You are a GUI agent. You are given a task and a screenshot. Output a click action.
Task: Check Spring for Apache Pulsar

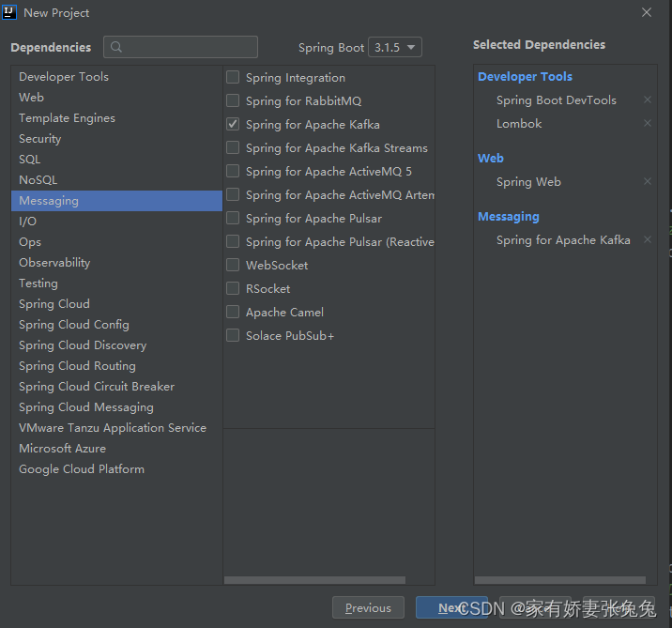coord(233,218)
